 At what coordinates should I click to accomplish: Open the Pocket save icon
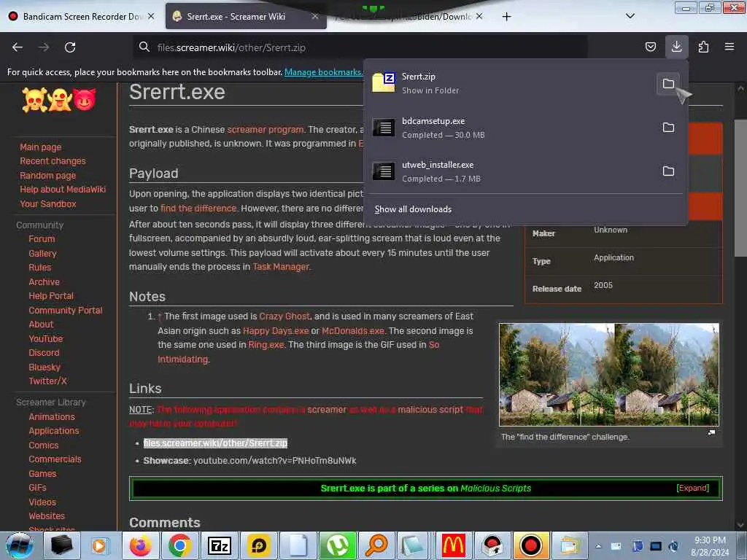pos(650,47)
